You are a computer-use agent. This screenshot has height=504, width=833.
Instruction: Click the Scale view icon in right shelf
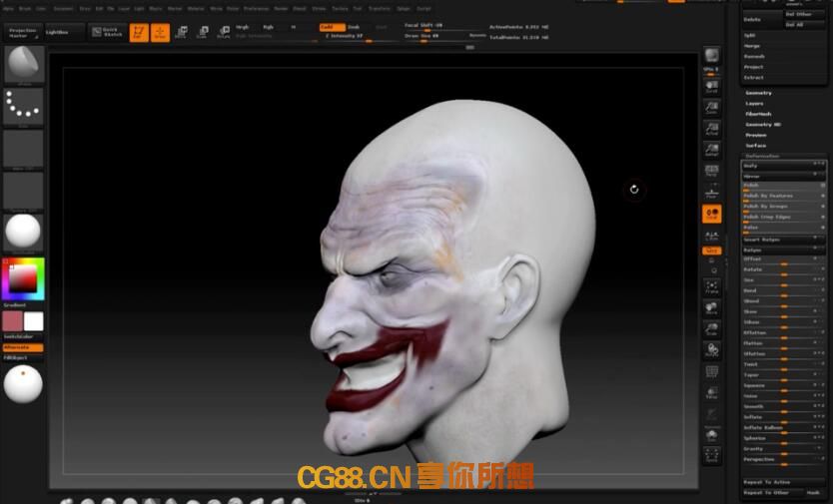click(711, 329)
